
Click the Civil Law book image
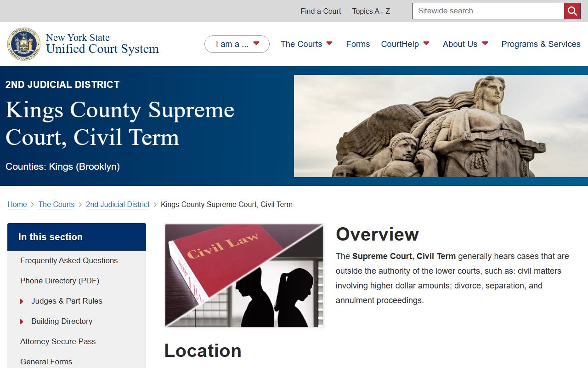(x=244, y=276)
